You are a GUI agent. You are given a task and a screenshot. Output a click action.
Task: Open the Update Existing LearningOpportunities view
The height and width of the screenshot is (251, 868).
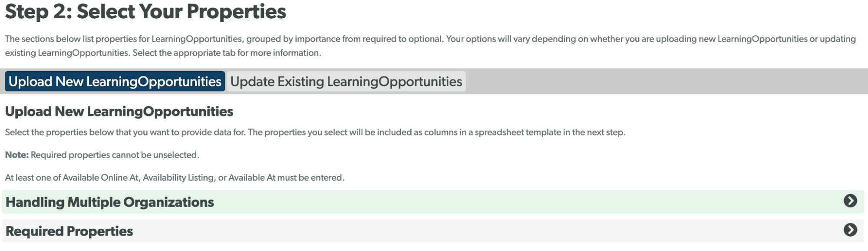(x=345, y=81)
